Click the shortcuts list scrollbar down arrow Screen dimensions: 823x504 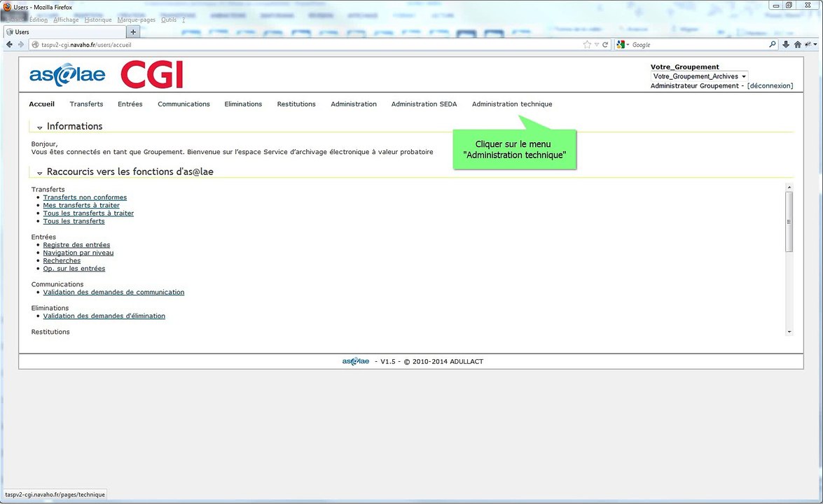789,332
